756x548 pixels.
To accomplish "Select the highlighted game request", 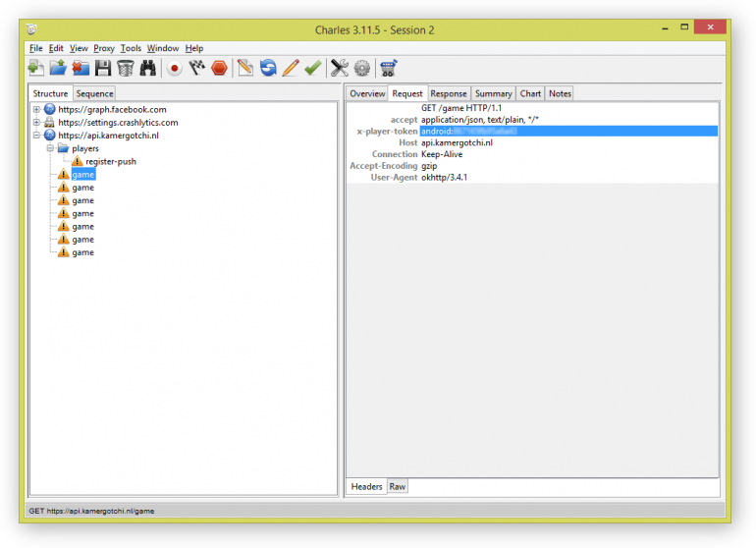I will [x=82, y=175].
